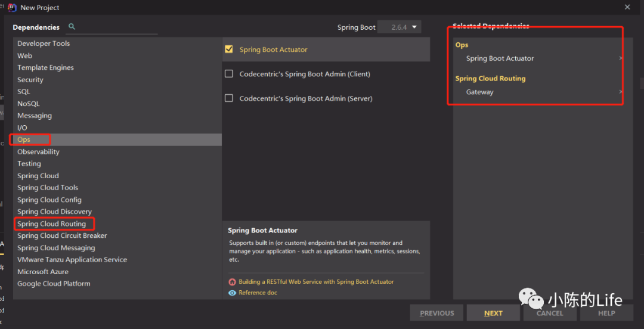
Task: Open the Reference doc link
Action: point(258,293)
